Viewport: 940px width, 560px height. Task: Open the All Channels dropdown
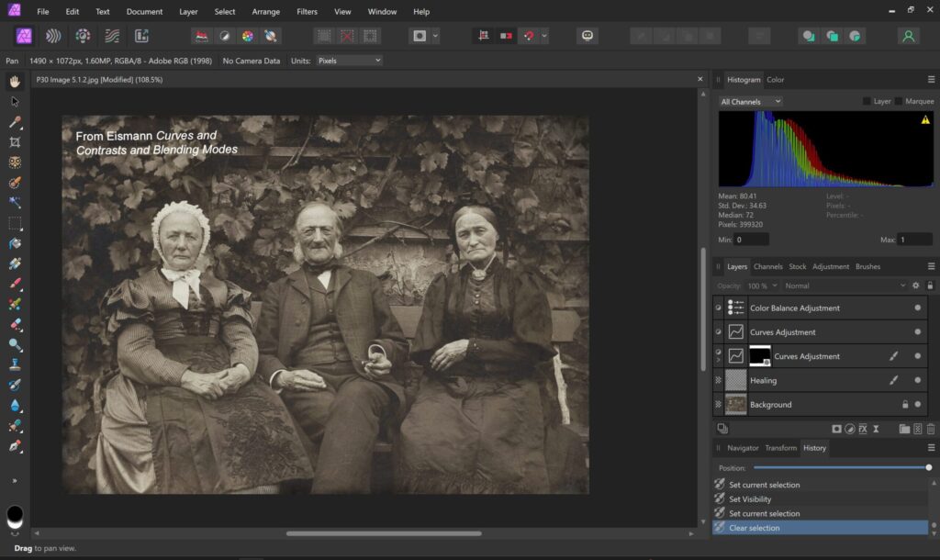point(751,101)
